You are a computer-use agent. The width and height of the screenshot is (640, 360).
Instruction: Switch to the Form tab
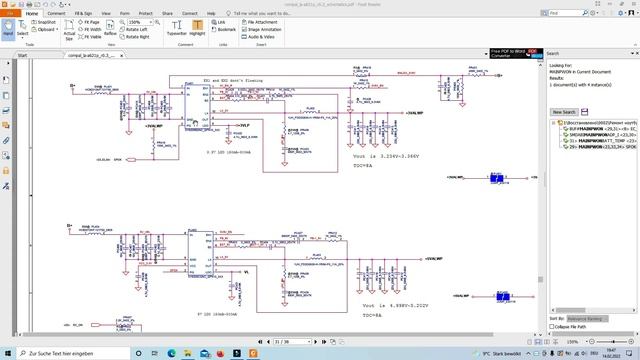coord(124,13)
